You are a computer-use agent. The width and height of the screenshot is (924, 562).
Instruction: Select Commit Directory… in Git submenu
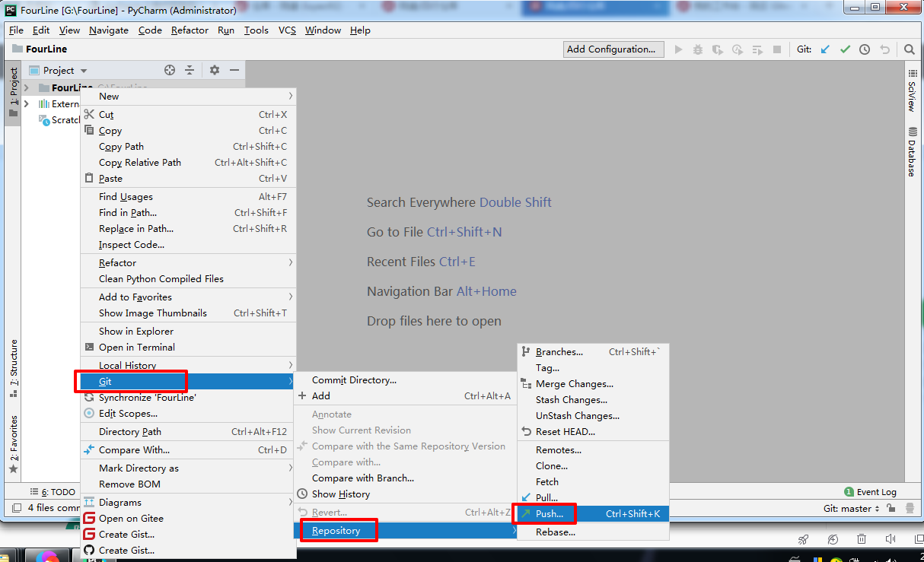tap(406, 379)
